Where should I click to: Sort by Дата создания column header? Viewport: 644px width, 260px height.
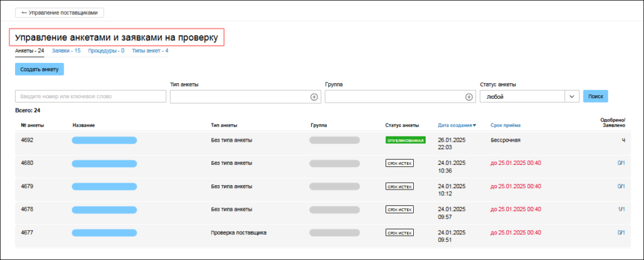[x=457, y=125]
